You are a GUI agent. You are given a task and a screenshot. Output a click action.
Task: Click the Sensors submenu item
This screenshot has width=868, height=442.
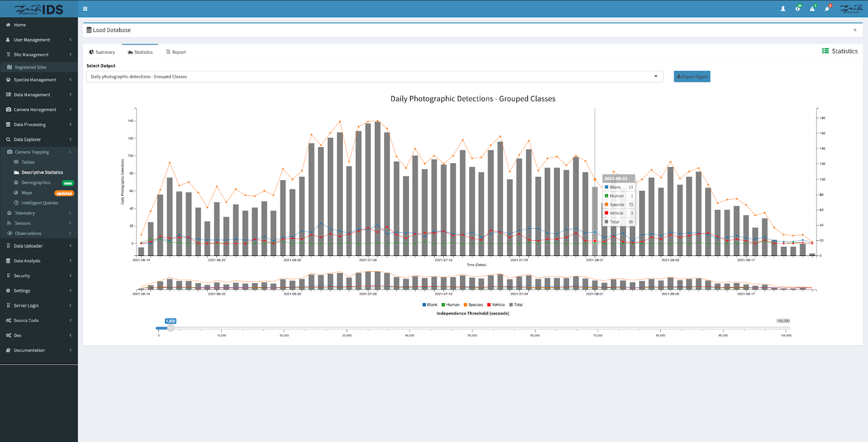(39, 223)
